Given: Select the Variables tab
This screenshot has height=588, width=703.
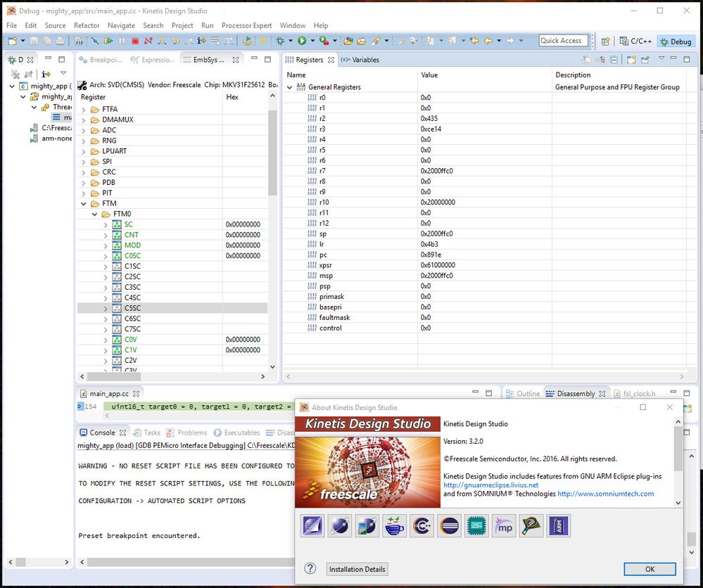Looking at the screenshot, I should coord(360,60).
